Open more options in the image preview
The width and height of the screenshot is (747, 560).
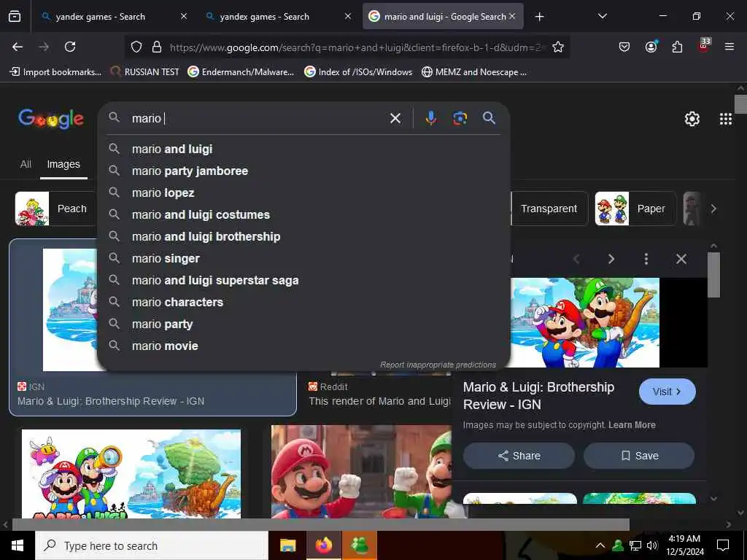(646, 259)
